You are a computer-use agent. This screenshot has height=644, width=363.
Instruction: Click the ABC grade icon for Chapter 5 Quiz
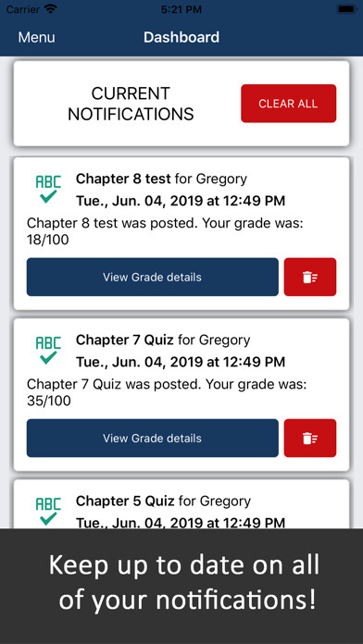48,512
